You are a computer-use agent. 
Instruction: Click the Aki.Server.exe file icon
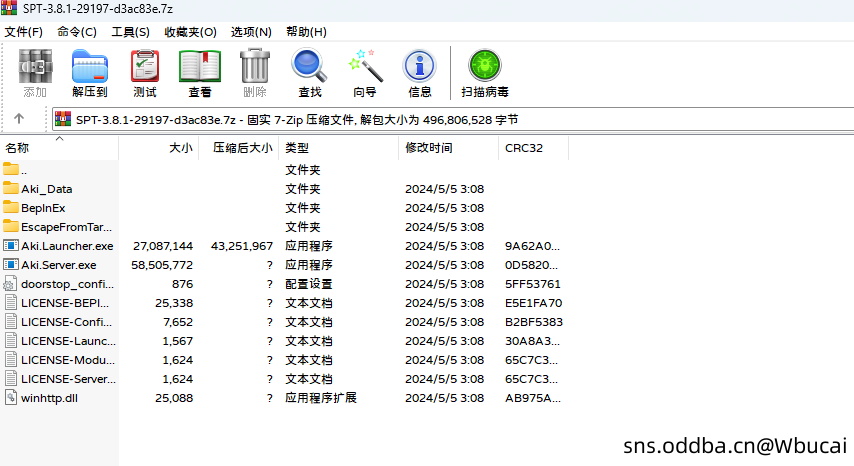tap(11, 265)
